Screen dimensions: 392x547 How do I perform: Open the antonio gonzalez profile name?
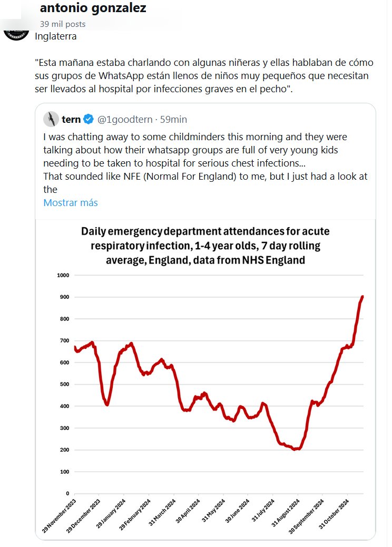point(93,8)
